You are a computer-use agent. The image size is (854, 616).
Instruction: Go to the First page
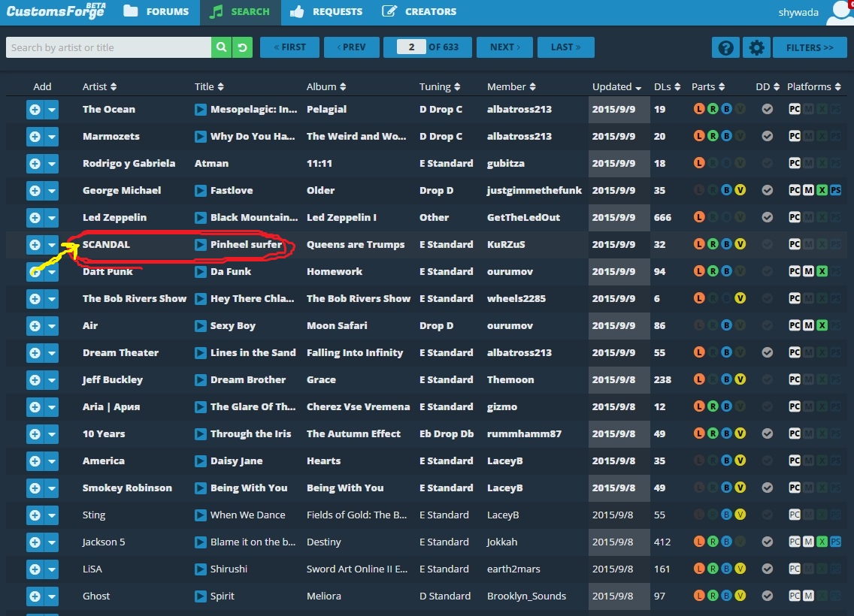tap(289, 47)
